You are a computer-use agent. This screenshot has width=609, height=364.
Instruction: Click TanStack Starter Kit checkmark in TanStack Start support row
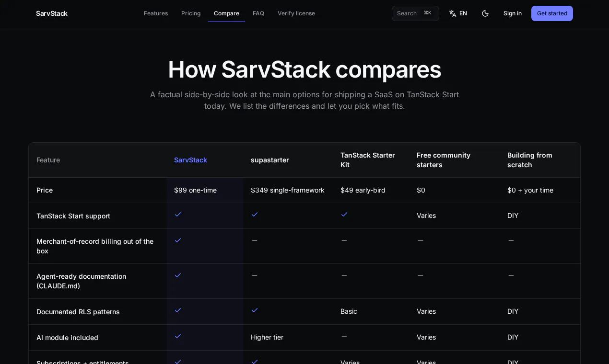(x=344, y=215)
